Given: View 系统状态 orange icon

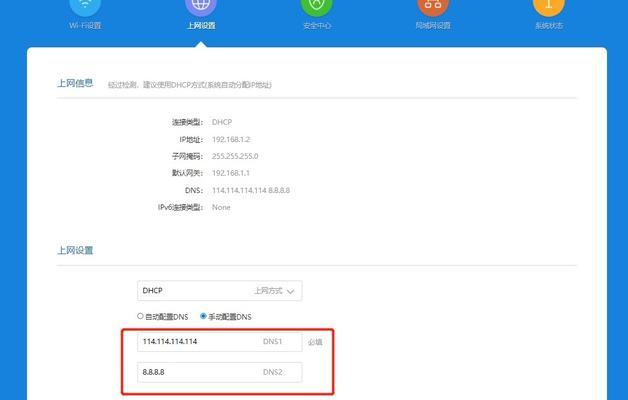Looking at the screenshot, I should pyautogui.click(x=549, y=8).
